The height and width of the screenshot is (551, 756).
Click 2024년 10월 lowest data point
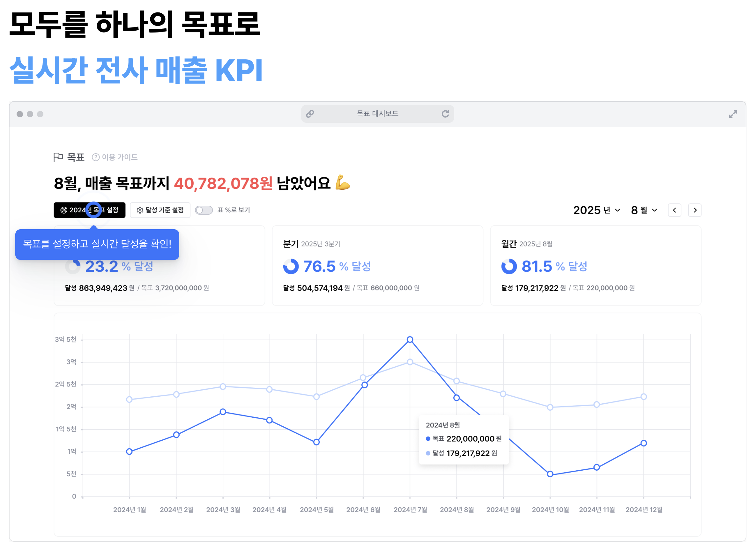pos(550,474)
